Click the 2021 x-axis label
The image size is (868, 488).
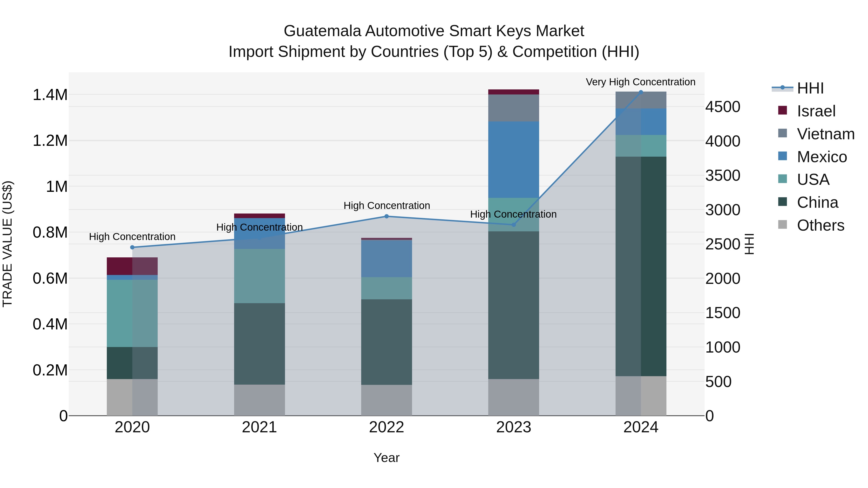(259, 427)
